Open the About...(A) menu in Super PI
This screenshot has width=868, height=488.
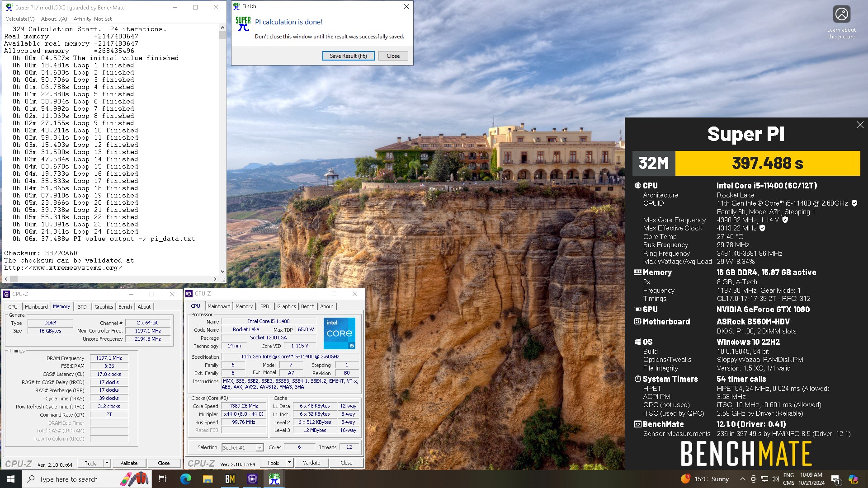54,19
